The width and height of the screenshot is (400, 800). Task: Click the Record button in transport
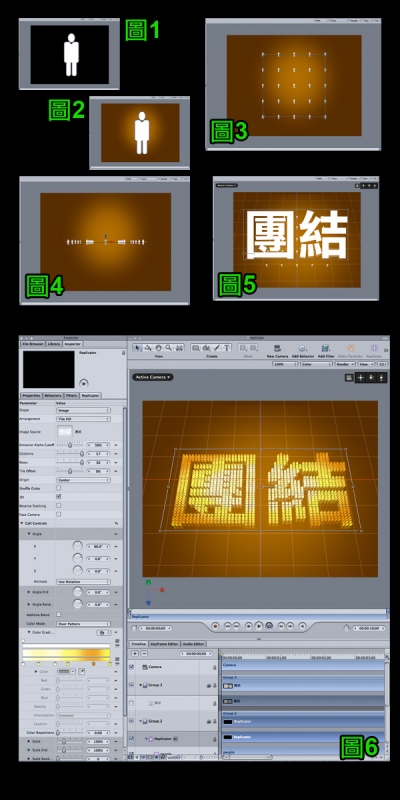tap(215, 626)
